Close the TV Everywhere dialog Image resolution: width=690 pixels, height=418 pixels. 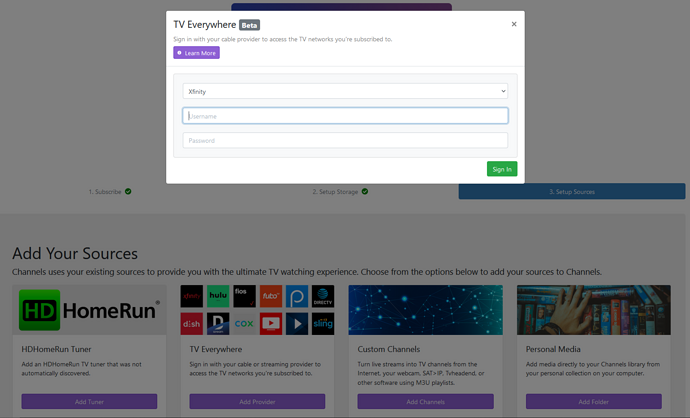pos(514,24)
